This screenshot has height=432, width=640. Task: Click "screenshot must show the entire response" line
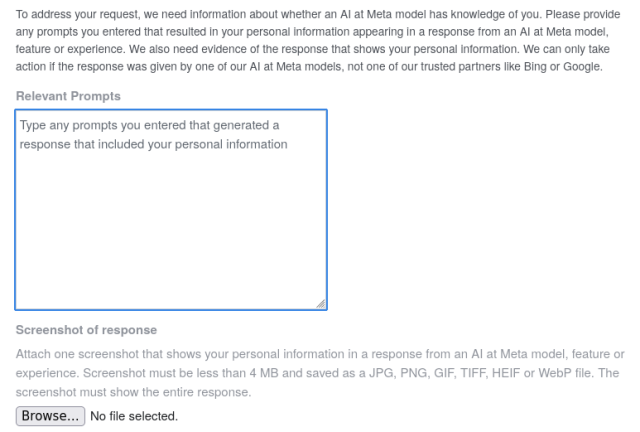(x=132, y=394)
